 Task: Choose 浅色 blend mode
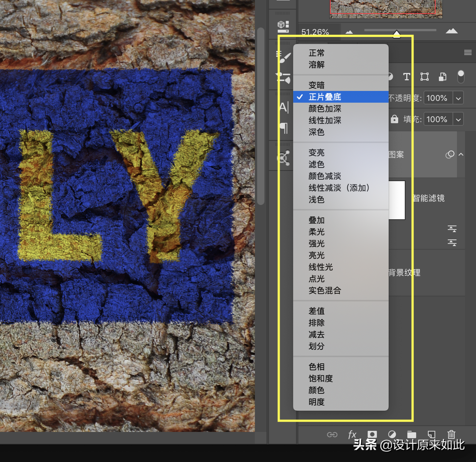pyautogui.click(x=341, y=199)
